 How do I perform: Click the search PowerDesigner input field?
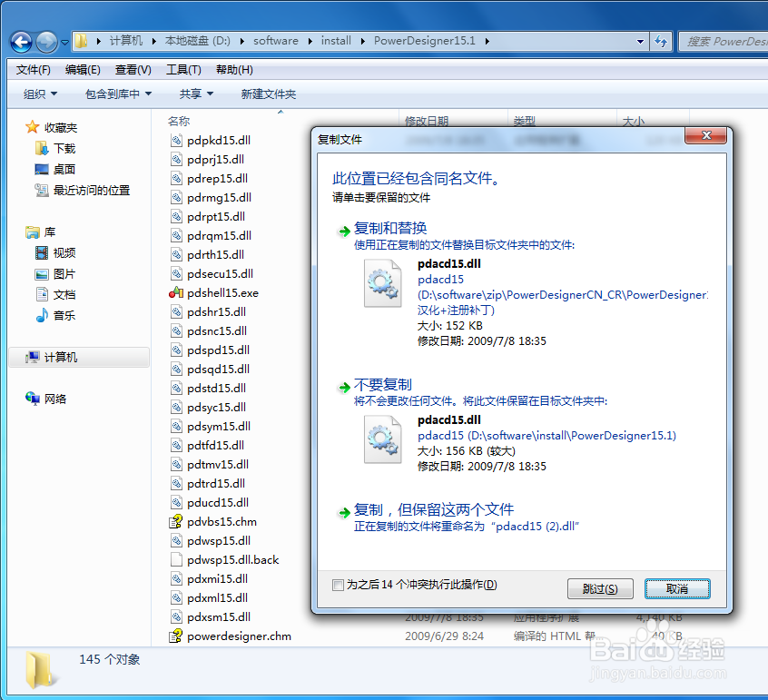click(724, 42)
